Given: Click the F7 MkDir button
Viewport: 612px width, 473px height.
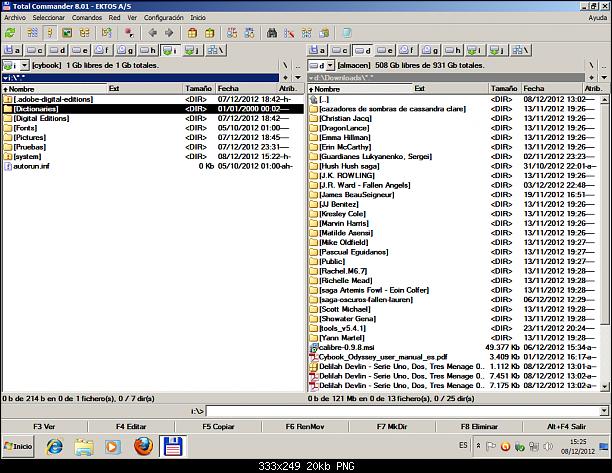Looking at the screenshot, I should tap(392, 427).
